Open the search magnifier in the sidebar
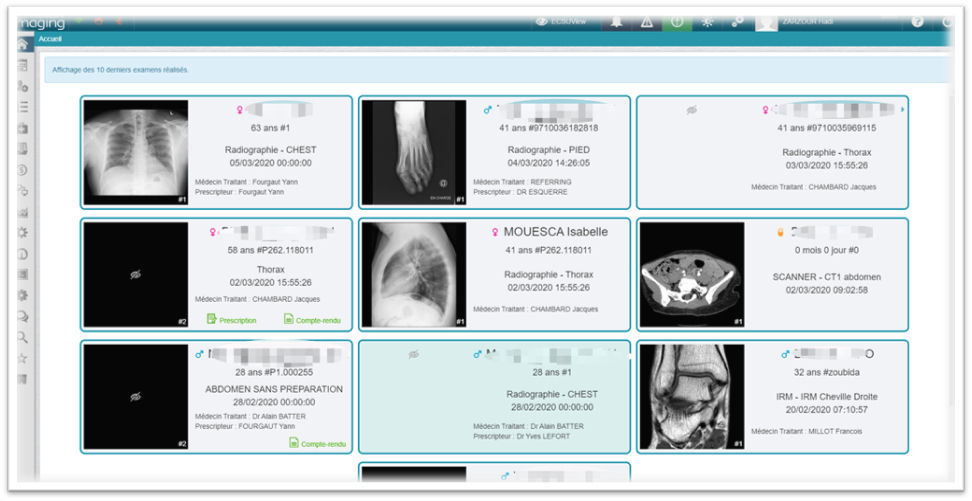972x501 pixels. point(22,337)
